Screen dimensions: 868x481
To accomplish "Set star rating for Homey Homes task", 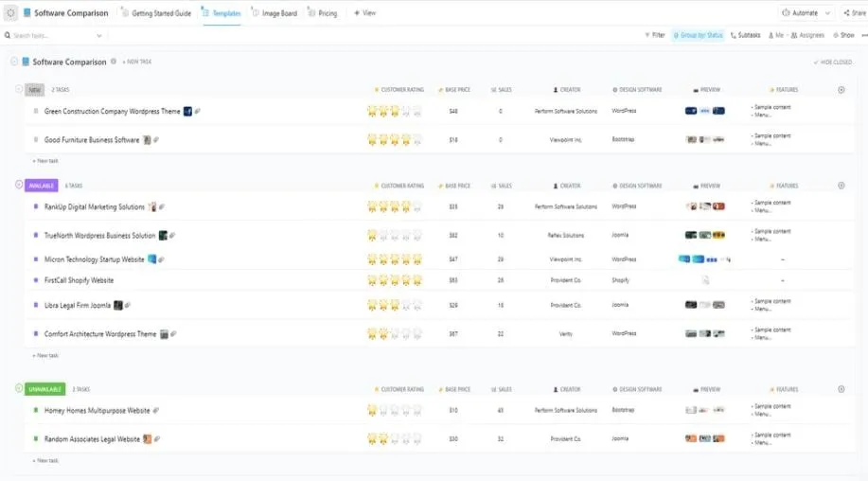I will pos(395,411).
